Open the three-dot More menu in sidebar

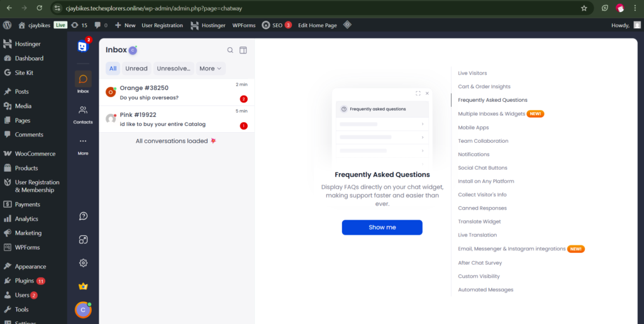pyautogui.click(x=83, y=144)
